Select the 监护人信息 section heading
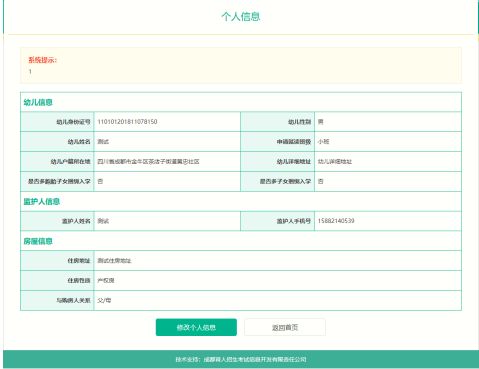 42,201
